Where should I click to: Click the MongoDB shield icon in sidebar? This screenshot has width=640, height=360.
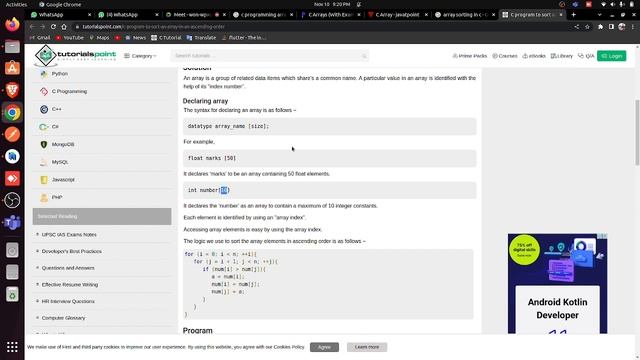[x=44, y=144]
